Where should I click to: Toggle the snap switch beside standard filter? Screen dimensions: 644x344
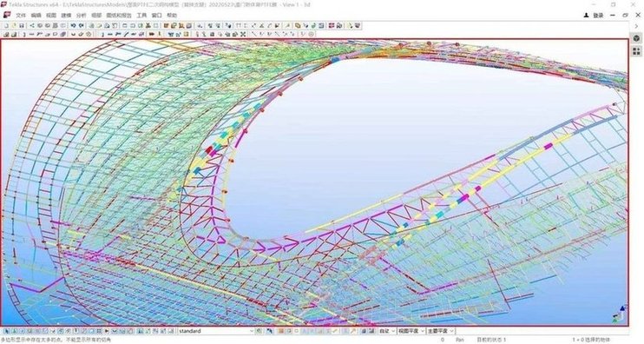coord(260,331)
